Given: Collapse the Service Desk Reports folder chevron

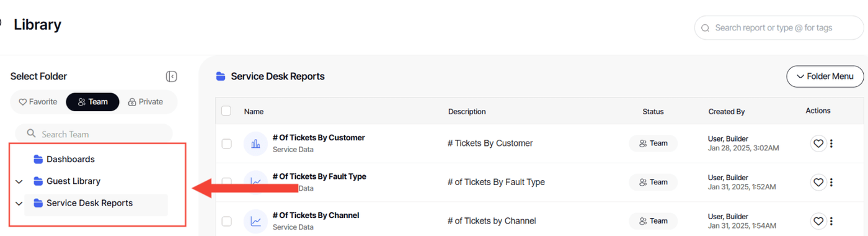Looking at the screenshot, I should (19, 203).
